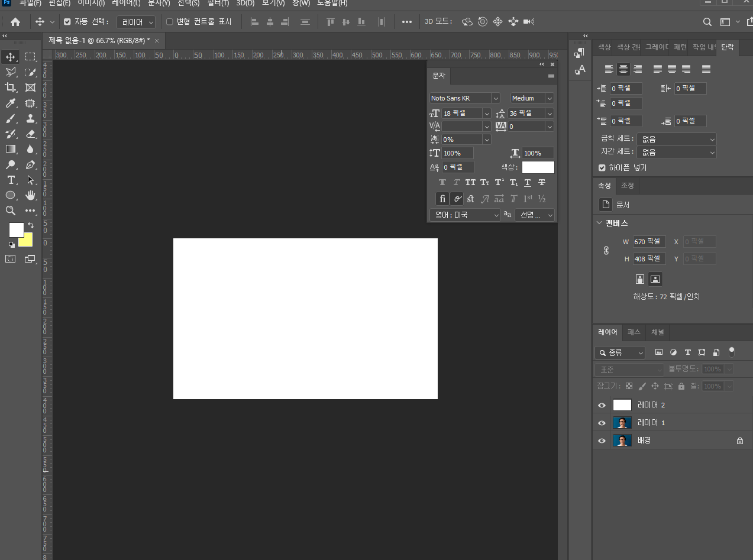Click background yellow color swatch
Image resolution: width=753 pixels, height=560 pixels.
(28, 242)
